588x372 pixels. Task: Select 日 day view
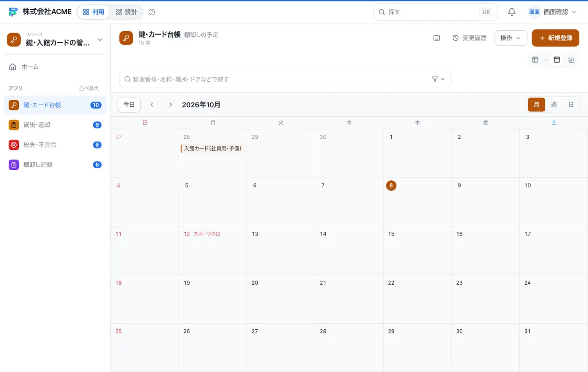tap(571, 105)
